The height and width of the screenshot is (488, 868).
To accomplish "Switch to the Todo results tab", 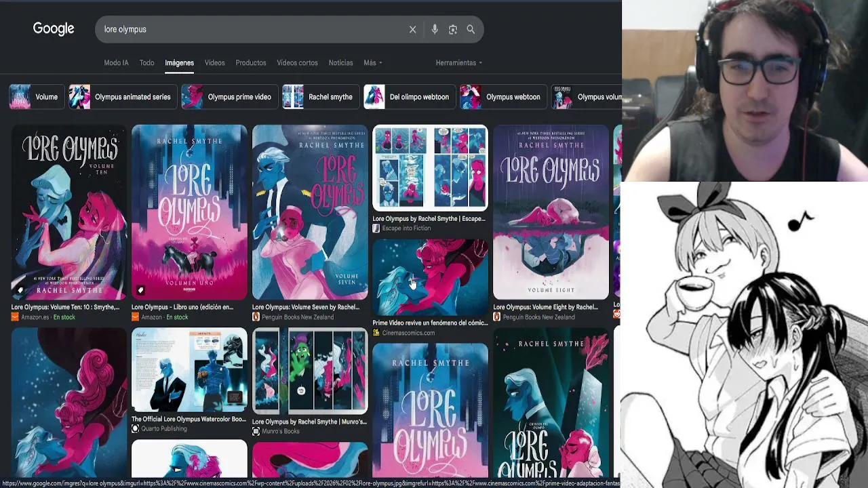I will point(147,63).
